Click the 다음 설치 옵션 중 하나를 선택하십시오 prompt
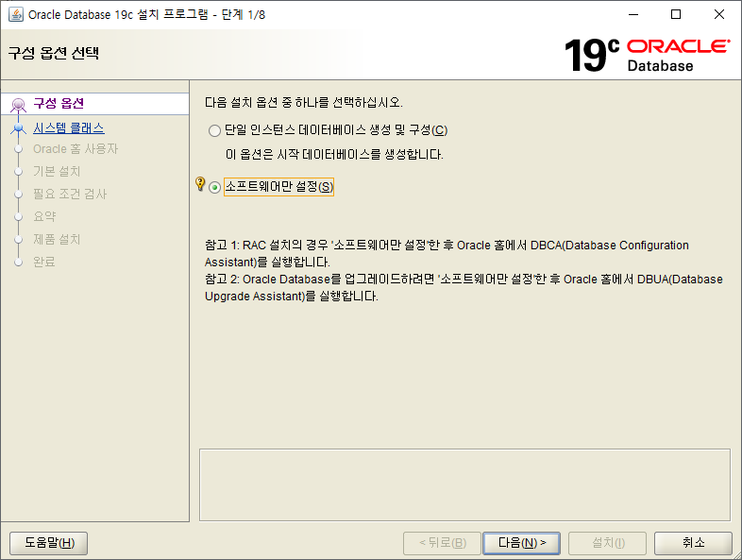Viewport: 742px width, 560px height. tap(304, 102)
